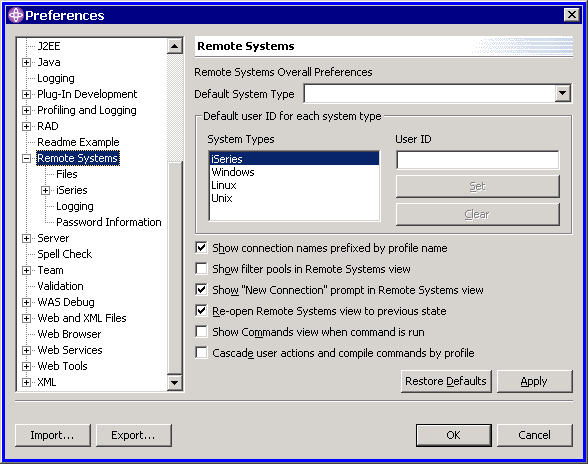This screenshot has width=588, height=464.
Task: Disable Re-open Remote Systems view to previous state
Action: point(201,311)
